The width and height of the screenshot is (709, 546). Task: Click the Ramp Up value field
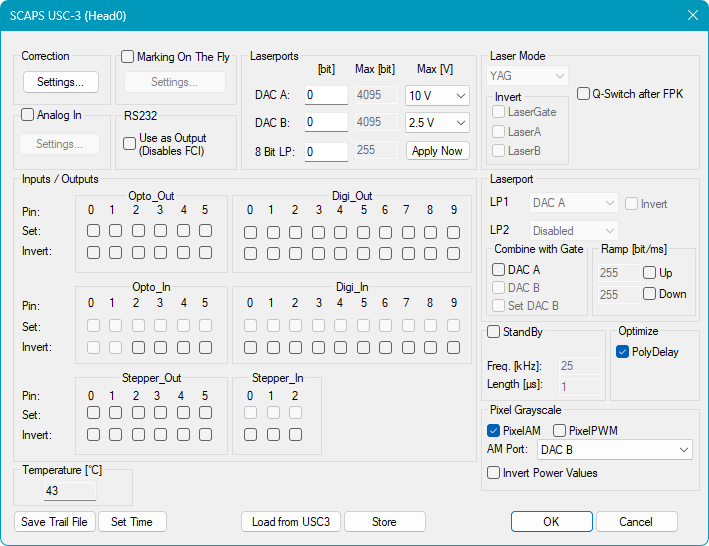619,273
